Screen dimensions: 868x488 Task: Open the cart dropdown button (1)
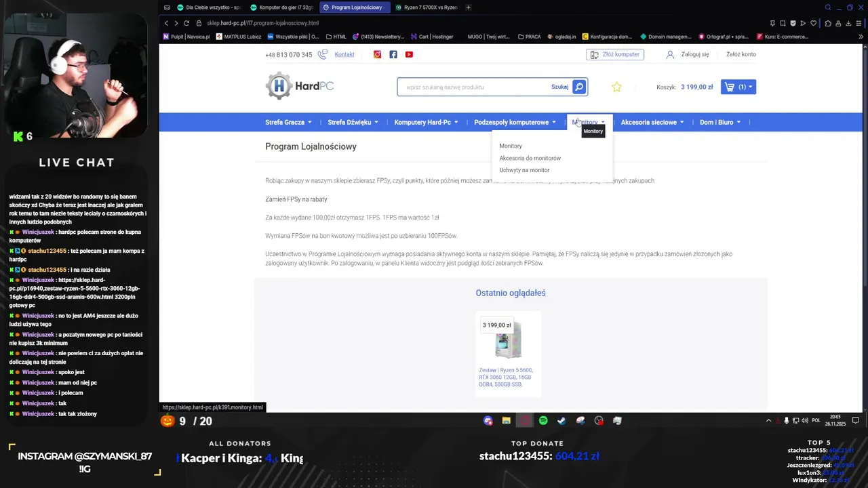click(738, 87)
